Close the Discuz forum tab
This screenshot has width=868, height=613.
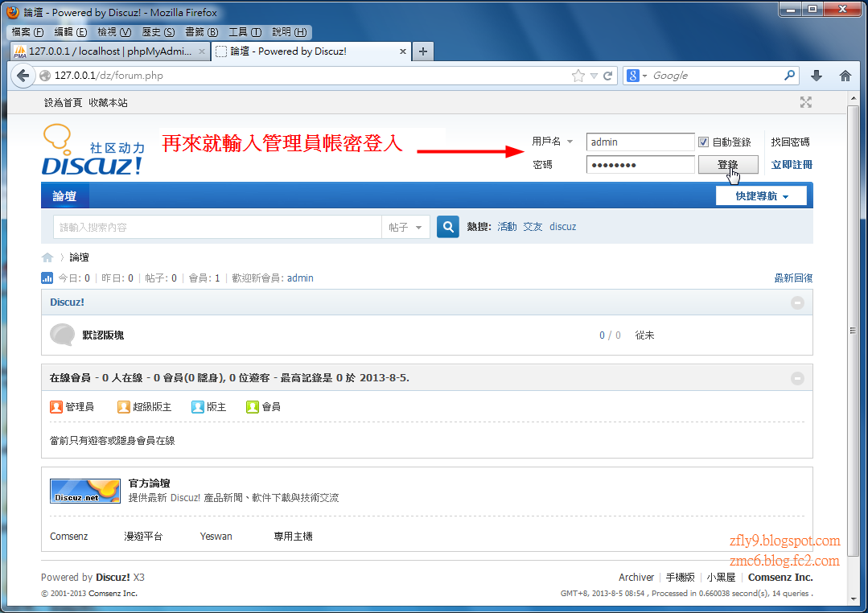pos(402,51)
